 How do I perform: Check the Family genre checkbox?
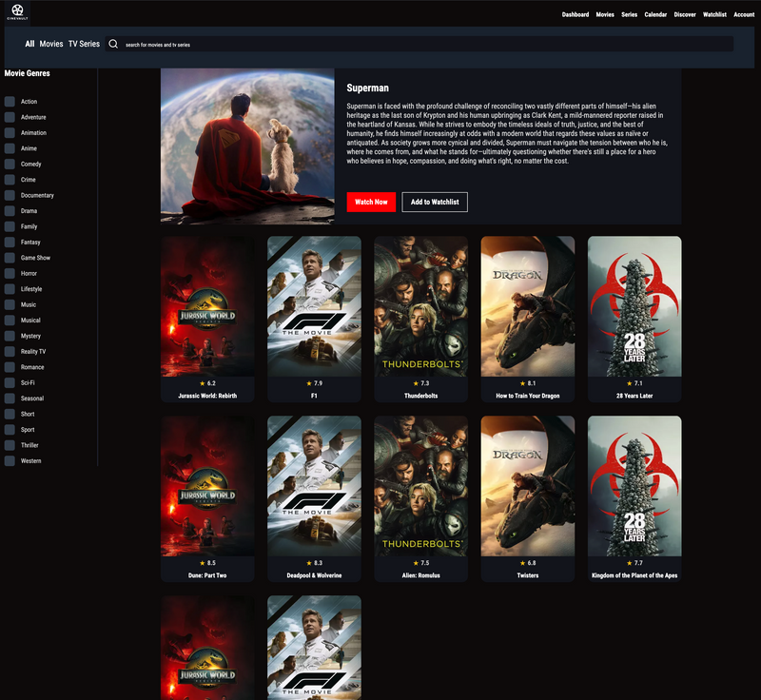click(10, 226)
